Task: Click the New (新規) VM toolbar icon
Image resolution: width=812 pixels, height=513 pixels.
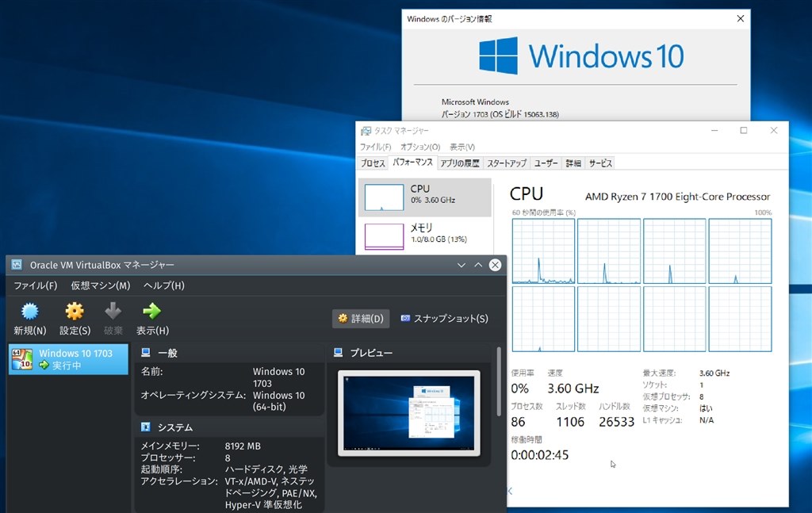Action: (x=29, y=312)
